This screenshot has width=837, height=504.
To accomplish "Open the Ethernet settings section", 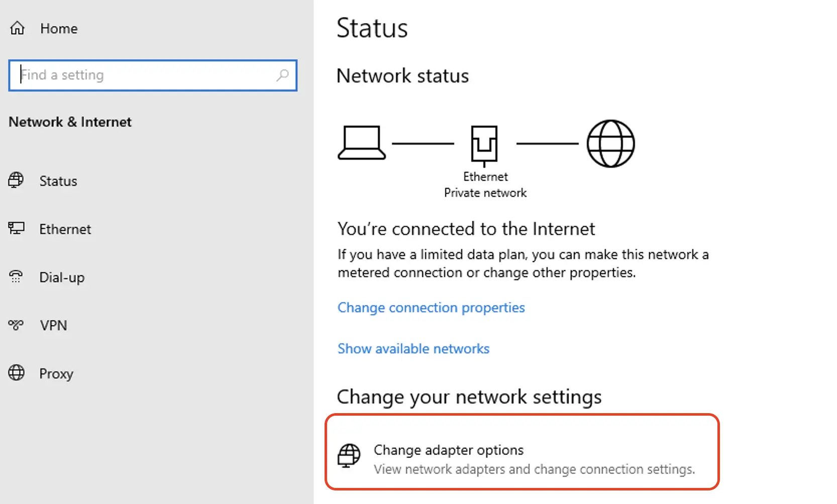I will [65, 229].
